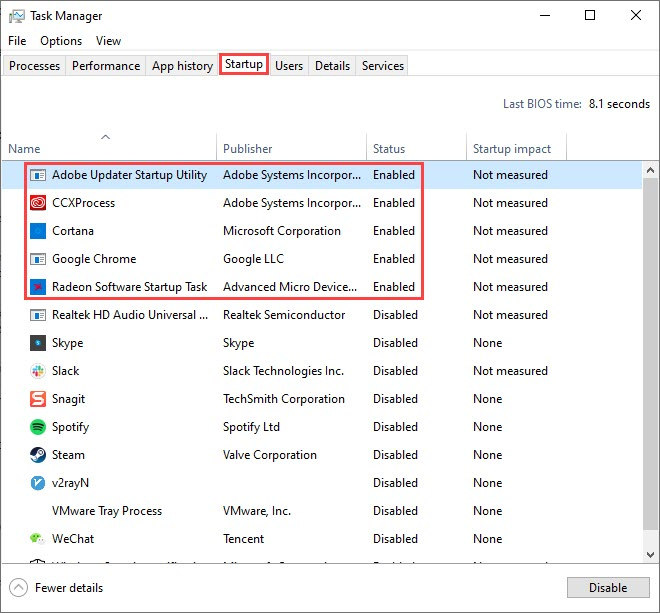Switch to the Performance tab
660x613 pixels.
tap(106, 66)
